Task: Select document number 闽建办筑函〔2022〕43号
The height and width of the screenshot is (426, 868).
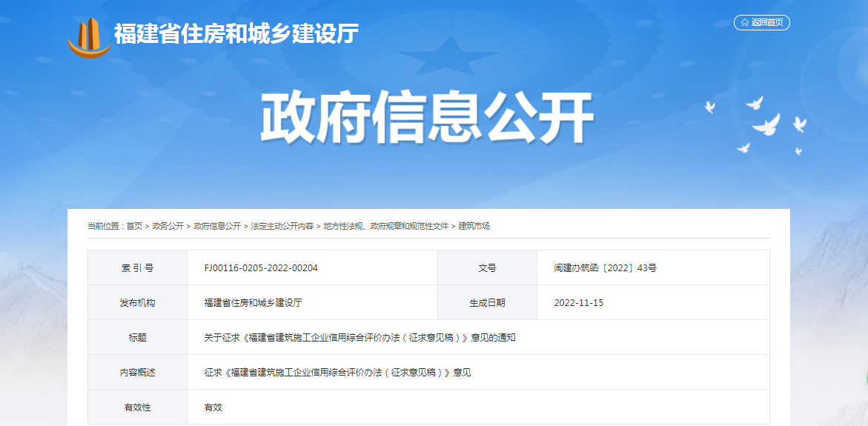Action: 606,268
